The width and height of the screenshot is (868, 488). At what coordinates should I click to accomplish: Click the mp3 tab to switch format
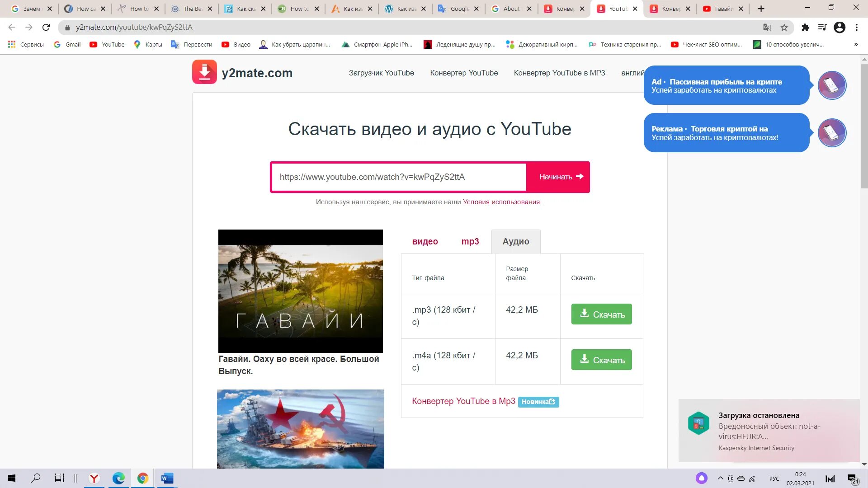coord(470,241)
